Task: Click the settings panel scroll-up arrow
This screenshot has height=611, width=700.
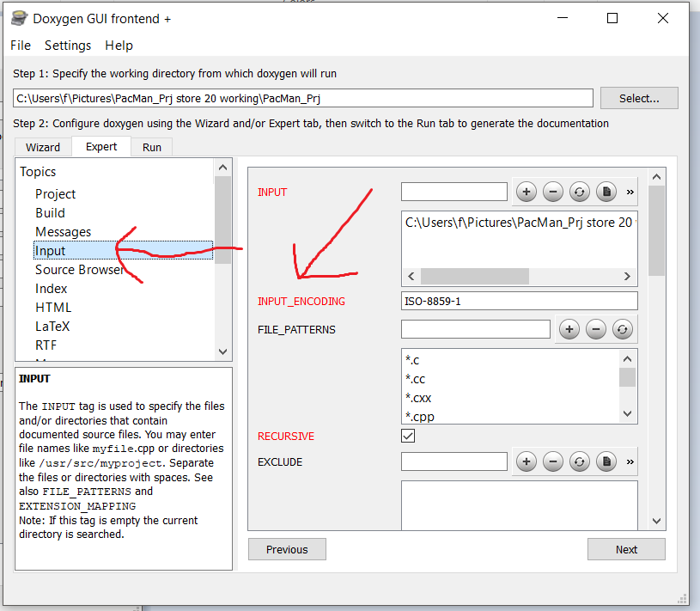Action: pyautogui.click(x=656, y=177)
